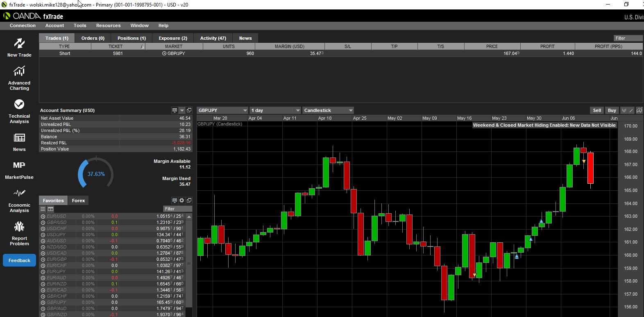Open advanced chart icon at chart toolbar
Screen dimensions: 644x317
coord(639,110)
